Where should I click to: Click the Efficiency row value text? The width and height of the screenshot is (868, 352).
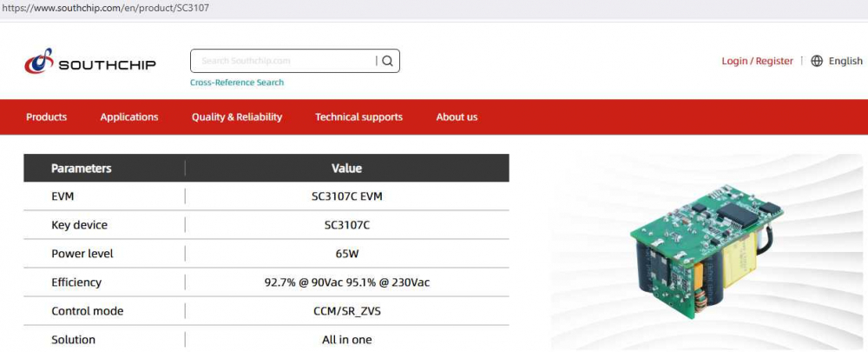(346, 282)
